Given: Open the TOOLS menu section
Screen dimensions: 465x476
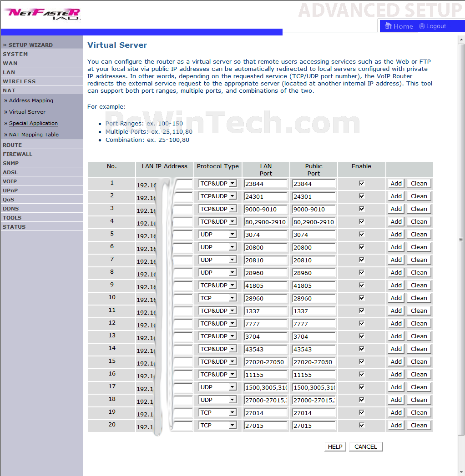Looking at the screenshot, I should click(12, 218).
